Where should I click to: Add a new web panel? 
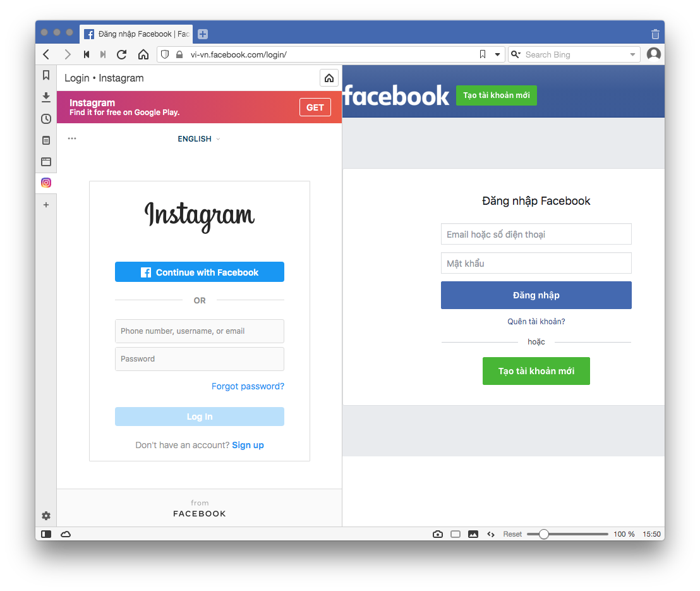coord(46,205)
